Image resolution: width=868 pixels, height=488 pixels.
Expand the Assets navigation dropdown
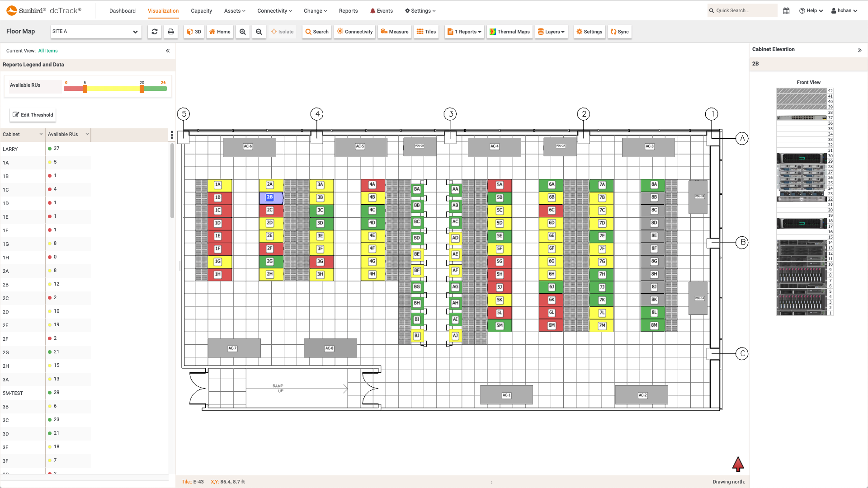[x=235, y=11]
